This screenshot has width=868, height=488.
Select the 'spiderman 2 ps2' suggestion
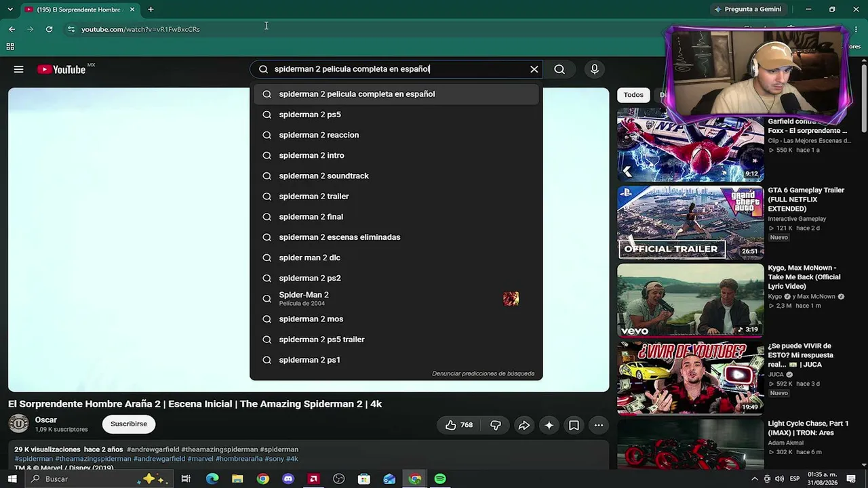pyautogui.click(x=396, y=278)
